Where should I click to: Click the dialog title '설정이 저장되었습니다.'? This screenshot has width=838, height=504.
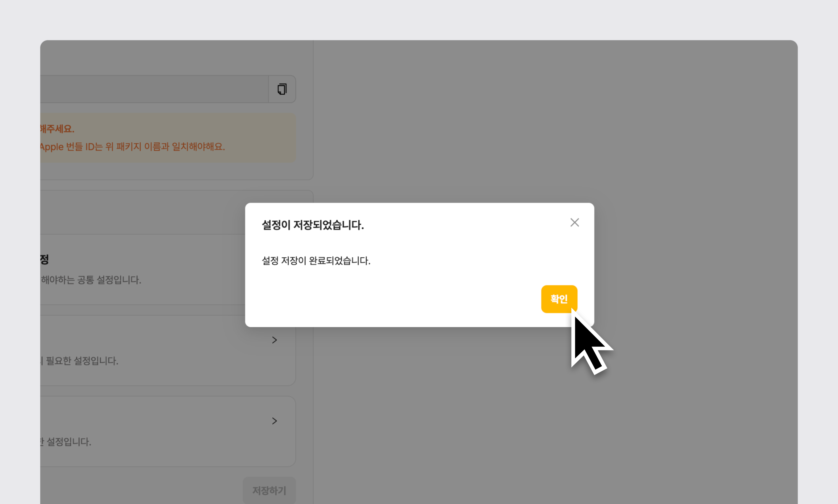coord(313,225)
